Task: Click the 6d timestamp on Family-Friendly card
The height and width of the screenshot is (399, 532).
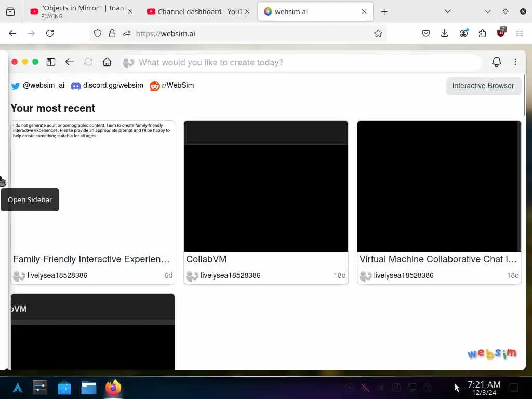Action: 168,275
